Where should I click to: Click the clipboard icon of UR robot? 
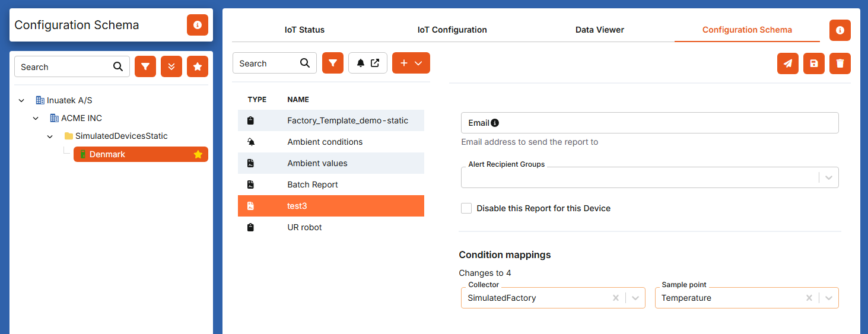coord(250,227)
